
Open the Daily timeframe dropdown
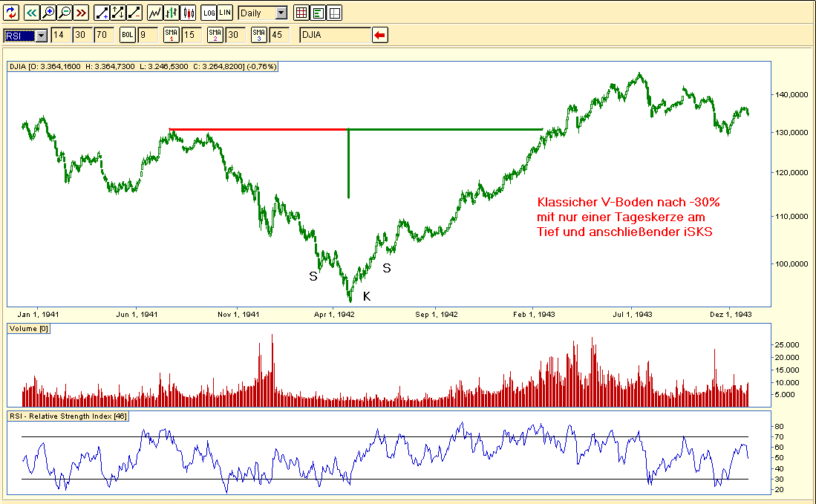click(x=281, y=13)
